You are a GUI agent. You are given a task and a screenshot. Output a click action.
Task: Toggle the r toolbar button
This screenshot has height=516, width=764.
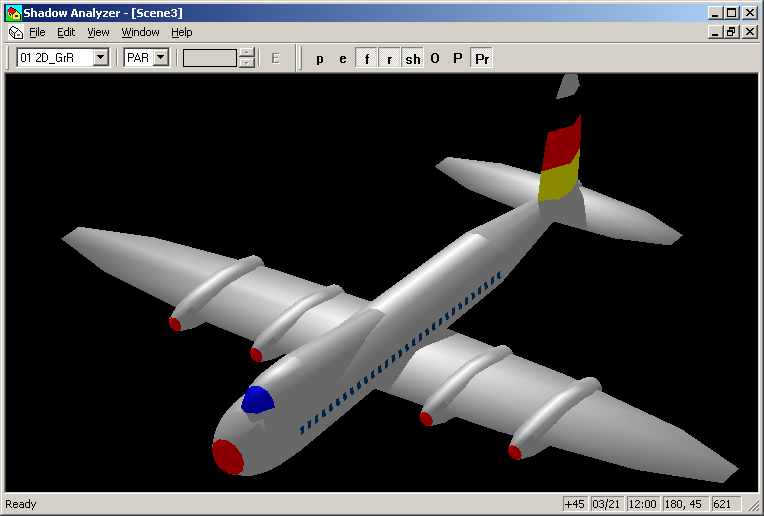tap(389, 58)
